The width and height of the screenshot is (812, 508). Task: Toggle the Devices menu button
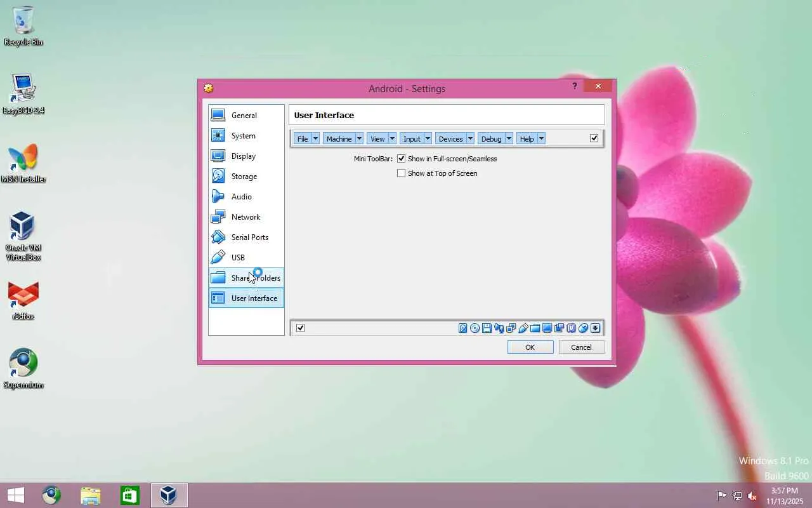coord(451,139)
